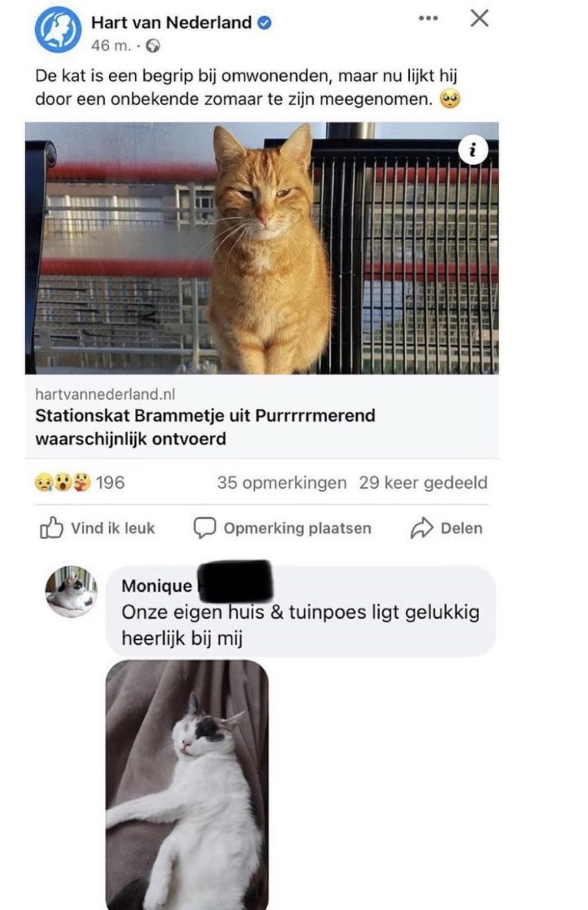Open the 196 reactions count

point(110,482)
